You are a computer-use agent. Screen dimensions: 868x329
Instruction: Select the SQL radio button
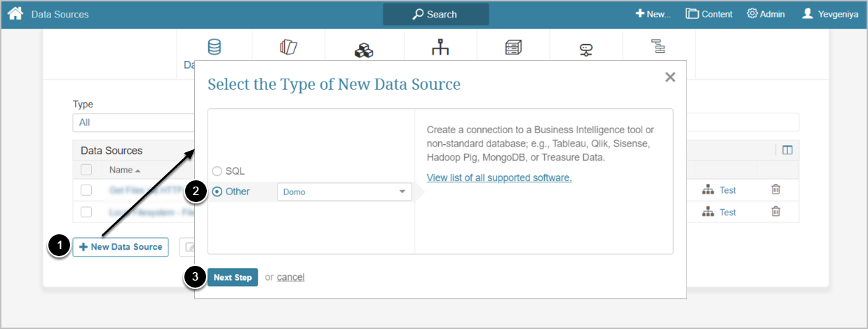(217, 171)
